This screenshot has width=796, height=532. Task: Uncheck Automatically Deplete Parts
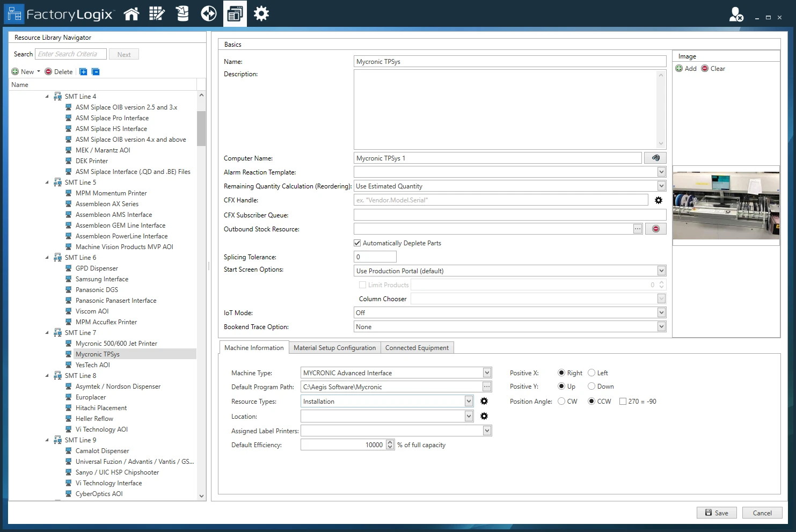[x=357, y=243]
